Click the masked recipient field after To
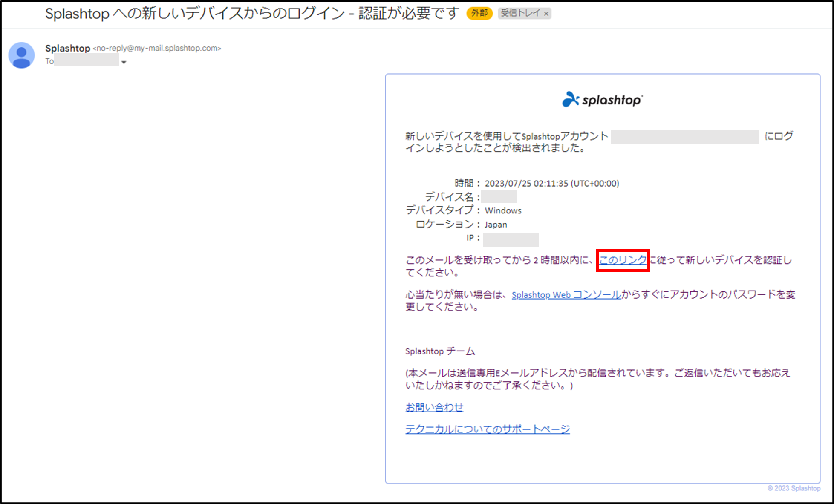 pyautogui.click(x=87, y=61)
